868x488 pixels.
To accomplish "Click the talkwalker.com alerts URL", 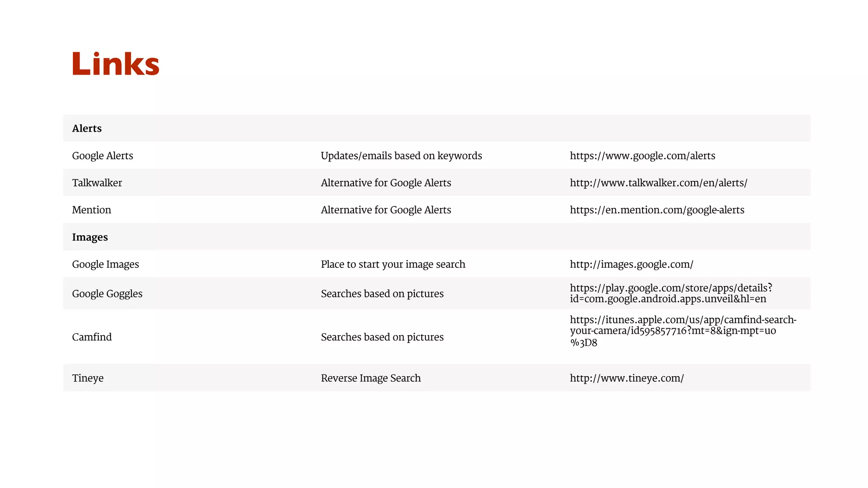I will [658, 183].
